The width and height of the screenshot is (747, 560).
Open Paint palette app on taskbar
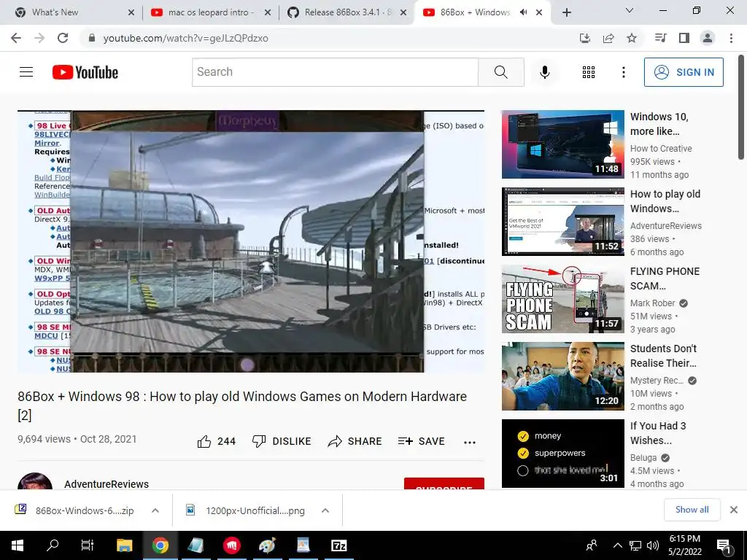[x=267, y=545]
